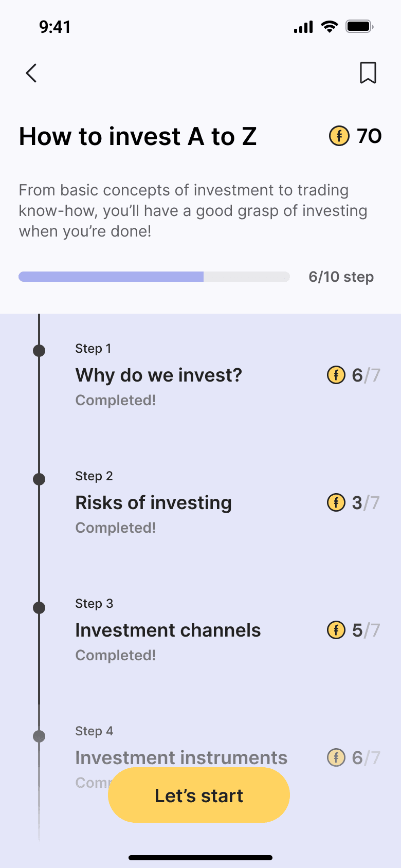Tap the coin icon beside total 70

click(x=339, y=136)
